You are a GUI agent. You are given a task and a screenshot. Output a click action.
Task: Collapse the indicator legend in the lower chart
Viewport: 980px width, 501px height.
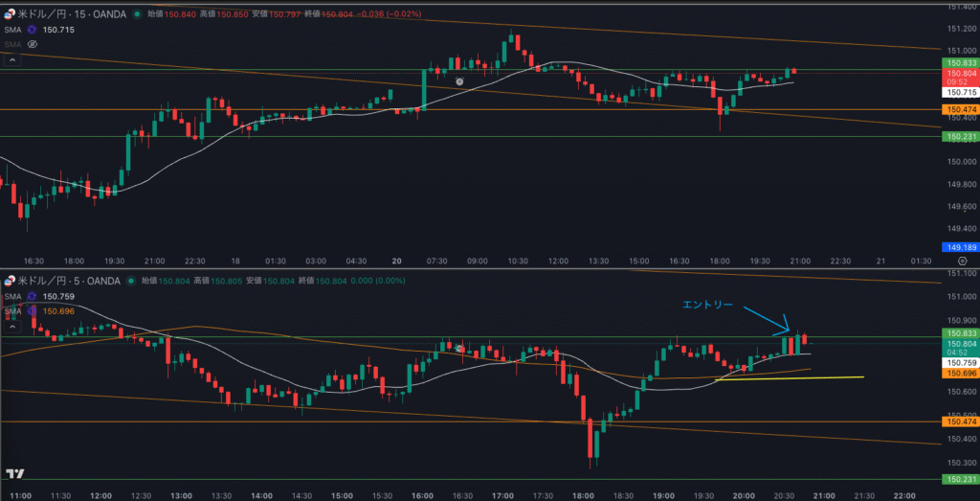[11, 326]
